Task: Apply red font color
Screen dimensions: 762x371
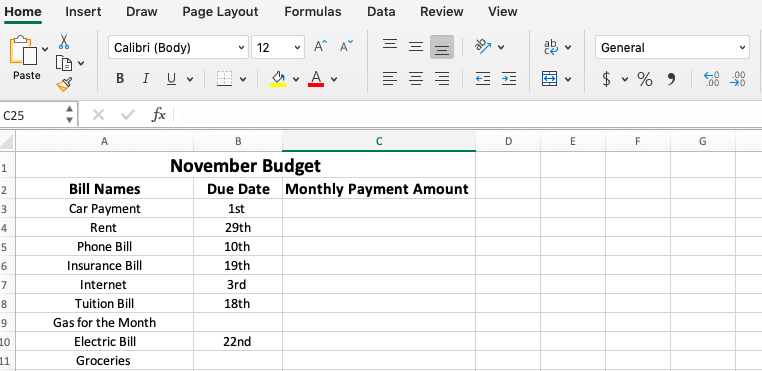Action: [316, 79]
